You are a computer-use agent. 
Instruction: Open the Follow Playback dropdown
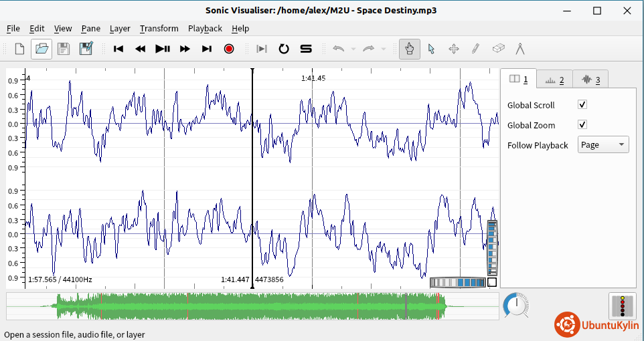point(602,145)
